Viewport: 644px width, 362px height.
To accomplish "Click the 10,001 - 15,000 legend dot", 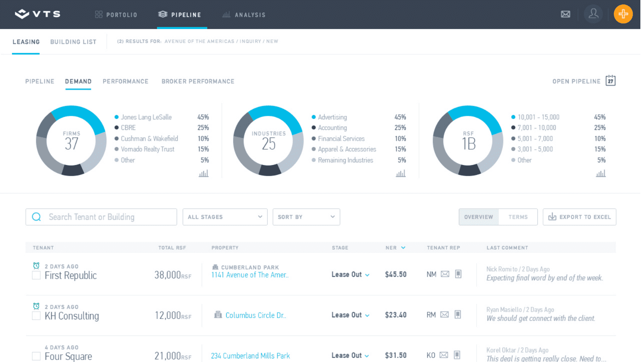I will pyautogui.click(x=513, y=117).
